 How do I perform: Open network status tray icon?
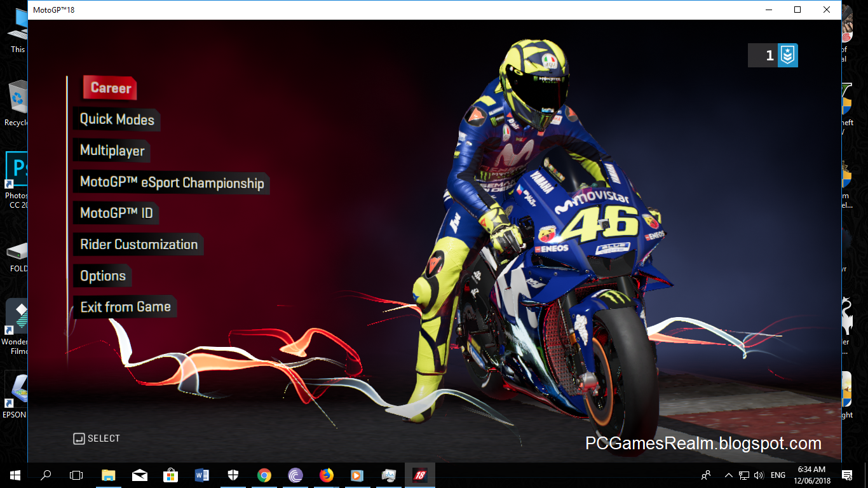pos(743,475)
